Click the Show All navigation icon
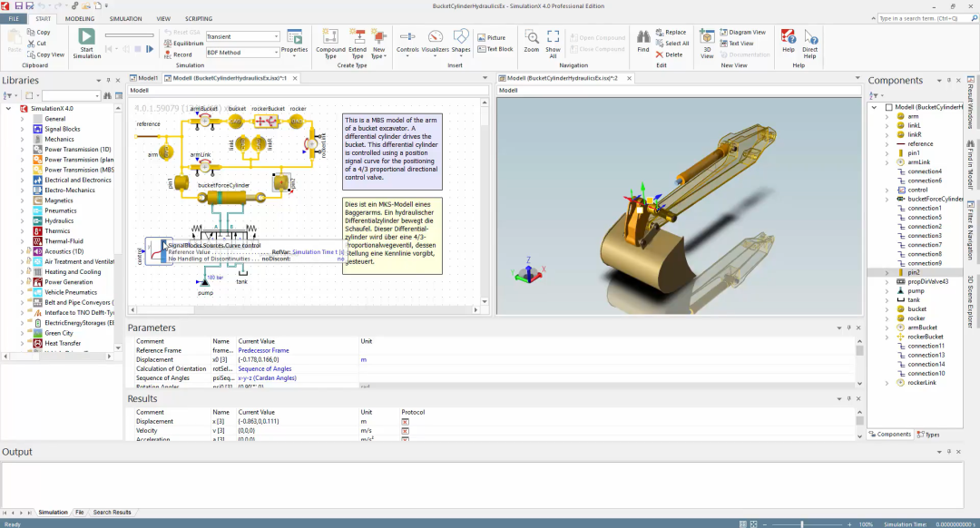Screen dimensions: 980x528 (554, 44)
